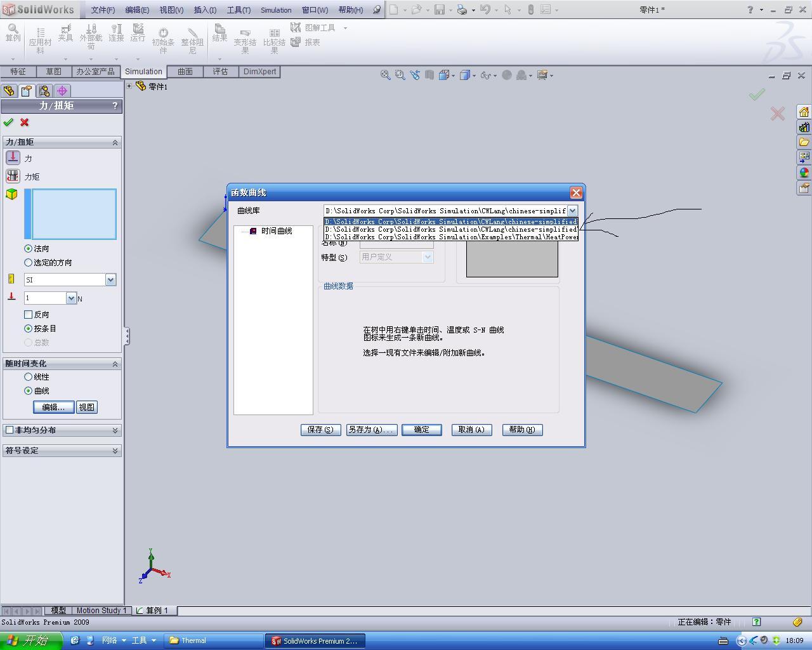Screen dimensions: 812x650
Task: Accept the force/torque settings with green checkmark
Action: click(x=8, y=122)
